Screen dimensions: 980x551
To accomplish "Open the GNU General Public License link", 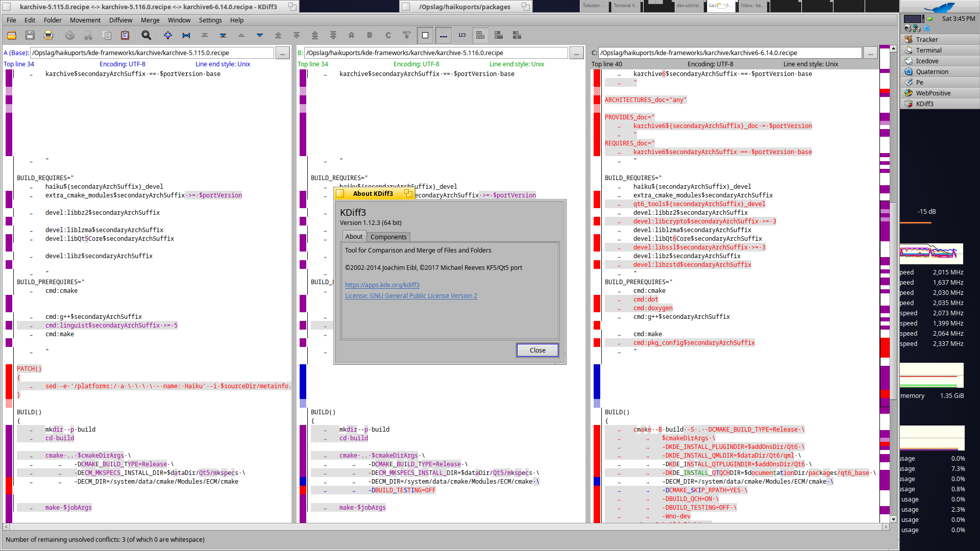I will tap(411, 295).
